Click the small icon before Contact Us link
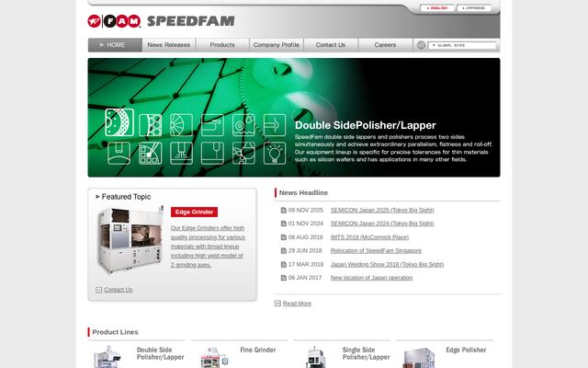Image resolution: width=588 pixels, height=368 pixels. 98,290
